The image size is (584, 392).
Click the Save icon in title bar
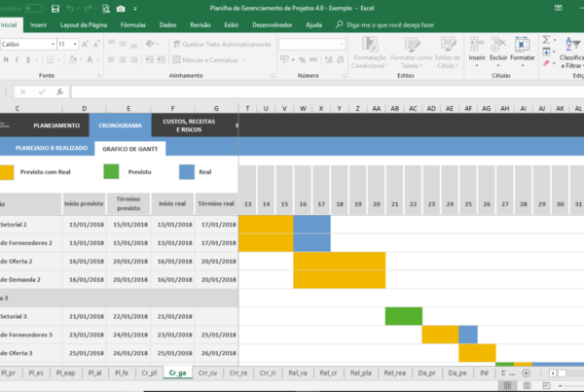[55, 9]
